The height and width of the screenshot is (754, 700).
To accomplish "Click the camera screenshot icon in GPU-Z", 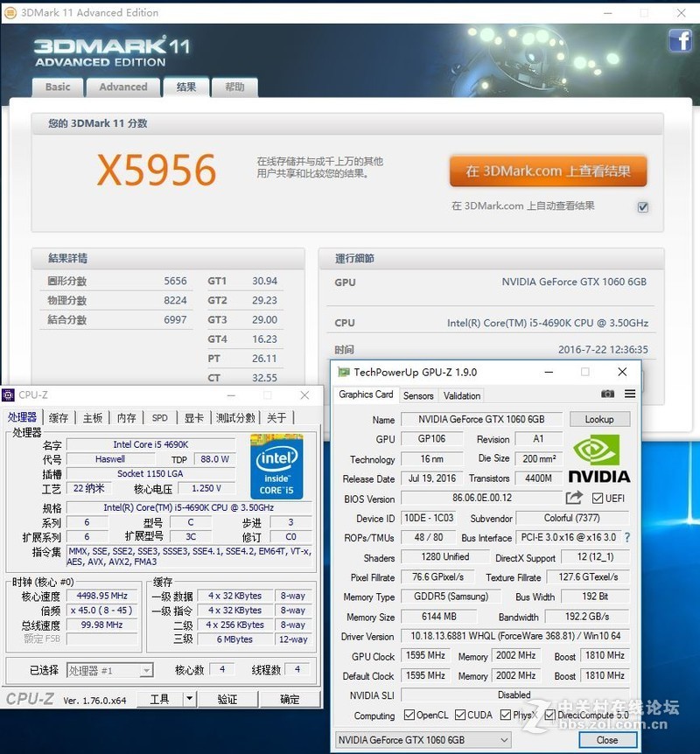I will click(608, 394).
